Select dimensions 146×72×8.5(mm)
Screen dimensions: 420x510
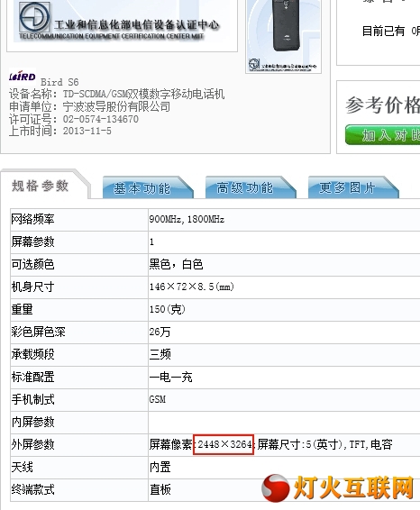(192, 287)
